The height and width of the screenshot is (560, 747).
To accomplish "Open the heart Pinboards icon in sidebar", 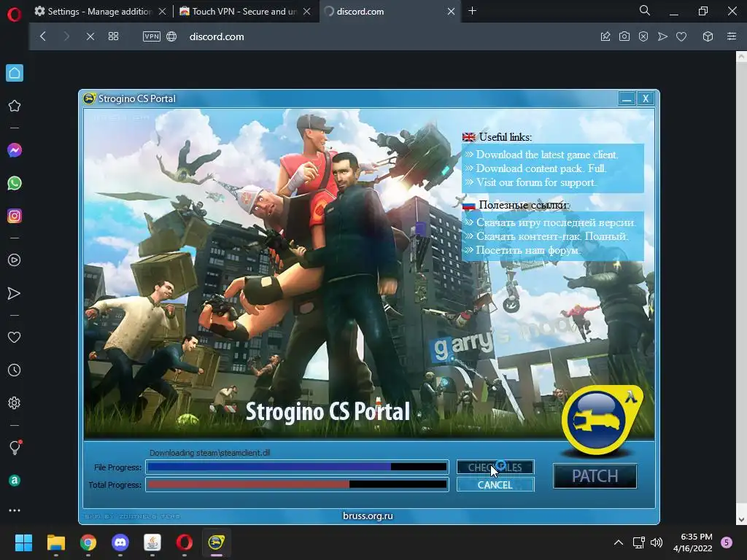I will 15,338.
